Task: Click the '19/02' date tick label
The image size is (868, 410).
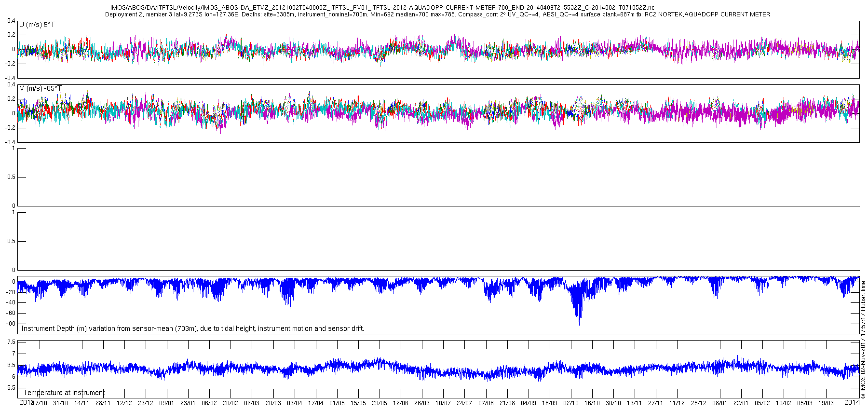Action: (784, 403)
